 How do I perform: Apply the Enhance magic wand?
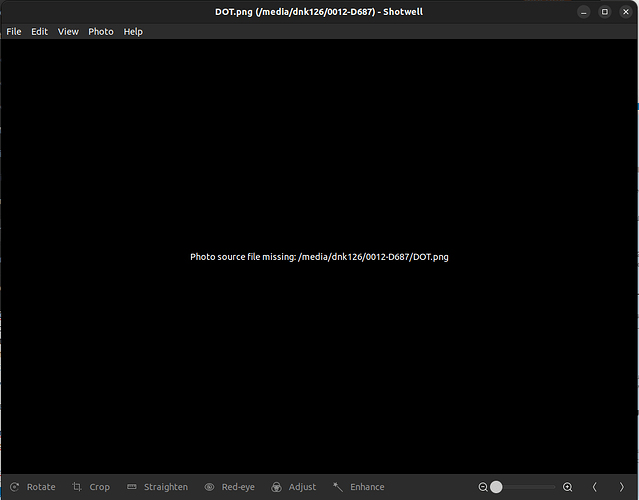pyautogui.click(x=358, y=487)
